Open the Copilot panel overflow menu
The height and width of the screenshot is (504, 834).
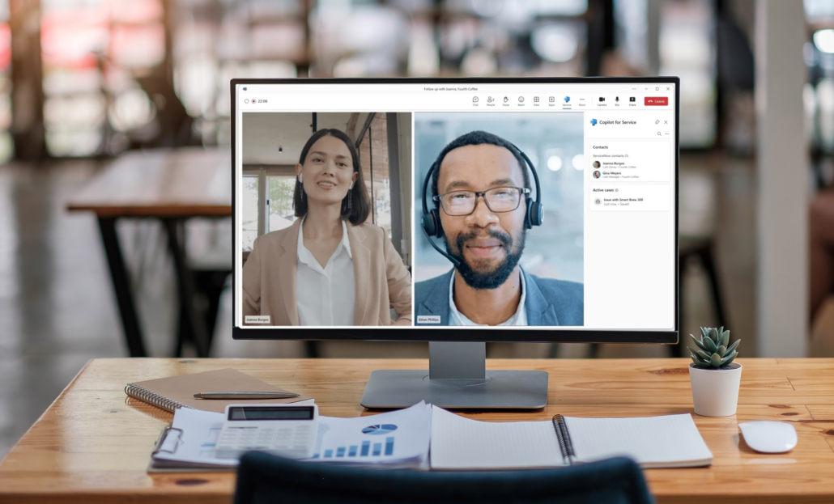[x=667, y=133]
